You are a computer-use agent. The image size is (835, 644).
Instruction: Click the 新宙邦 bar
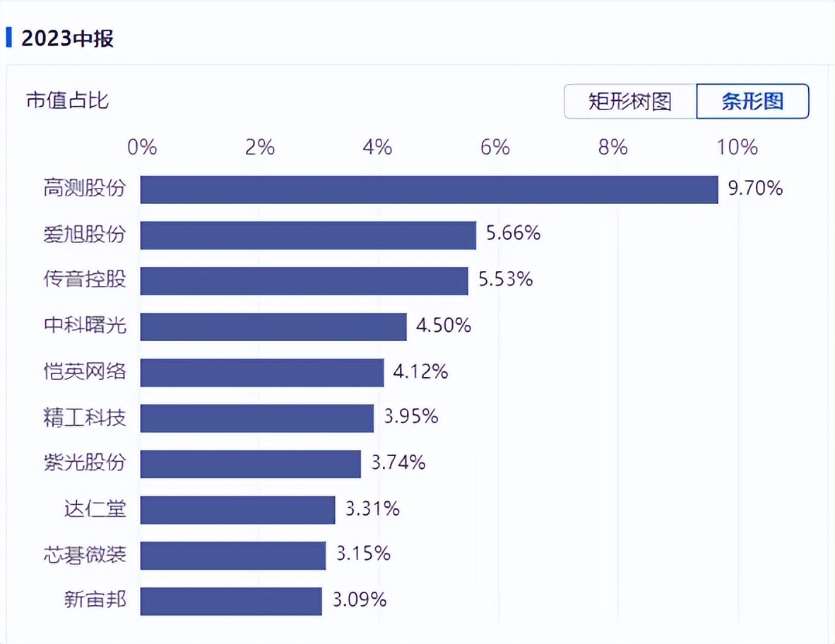pyautogui.click(x=231, y=601)
